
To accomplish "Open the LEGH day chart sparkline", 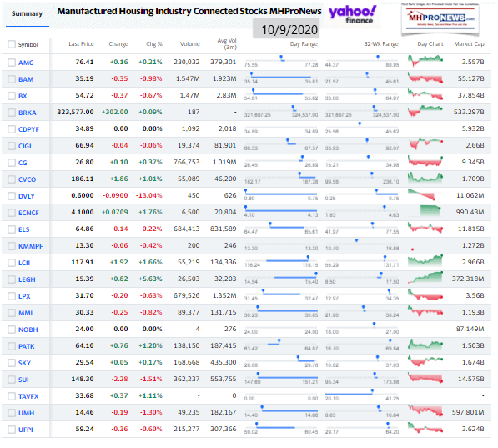I will pyautogui.click(x=425, y=277).
